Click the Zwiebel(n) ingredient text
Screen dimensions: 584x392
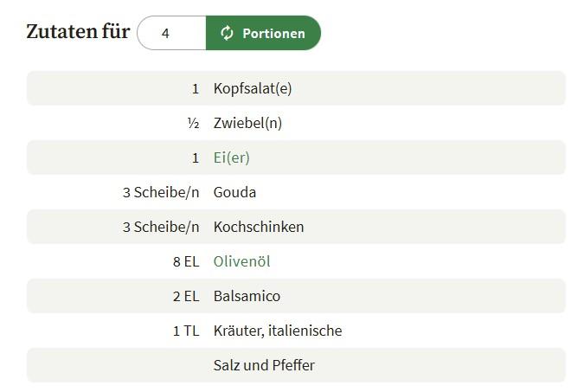[x=247, y=123]
